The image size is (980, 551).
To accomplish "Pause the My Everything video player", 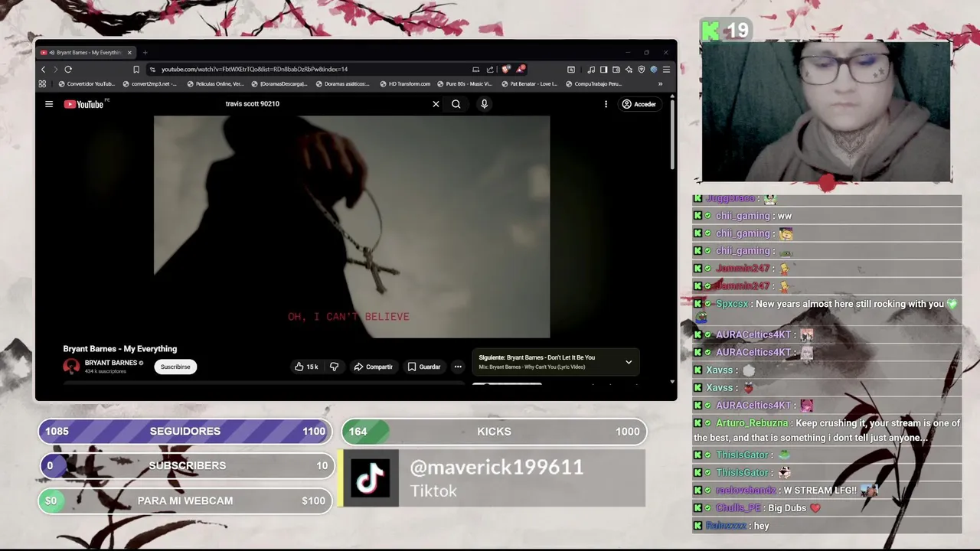I will 351,227.
